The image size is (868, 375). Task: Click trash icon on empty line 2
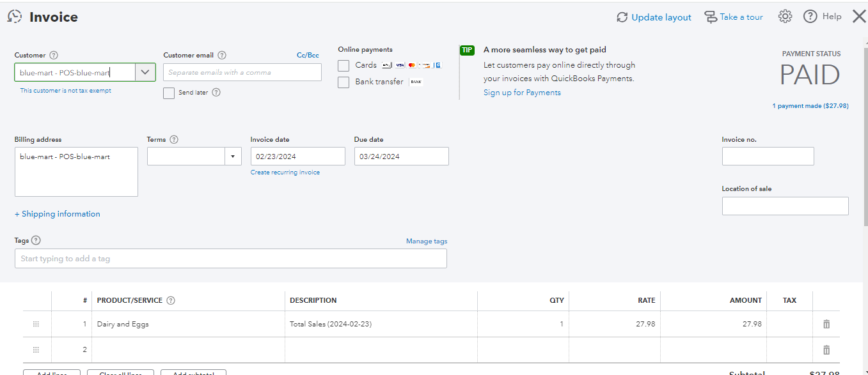(826, 350)
